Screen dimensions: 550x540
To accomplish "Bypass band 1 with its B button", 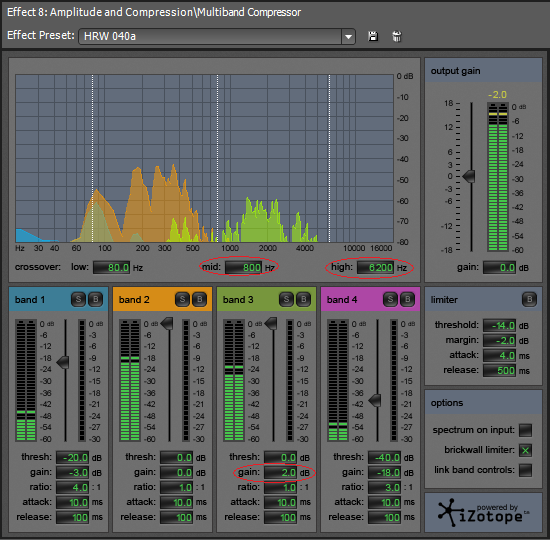I will tap(95, 299).
